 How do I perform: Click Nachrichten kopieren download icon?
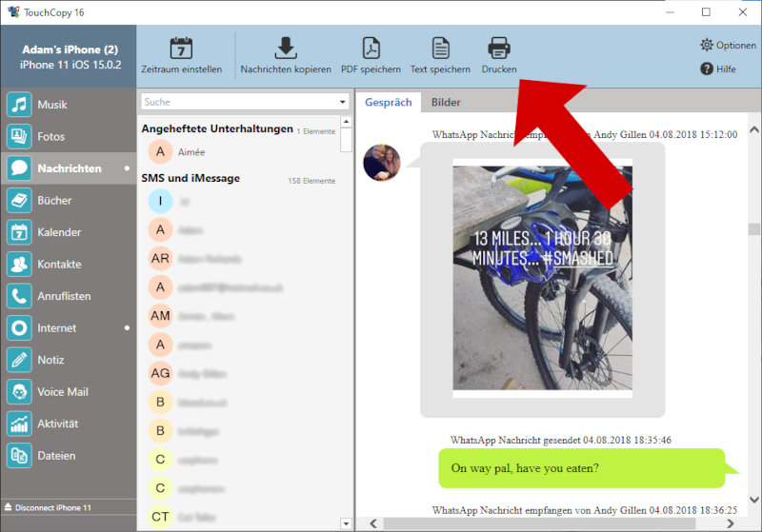[x=286, y=48]
